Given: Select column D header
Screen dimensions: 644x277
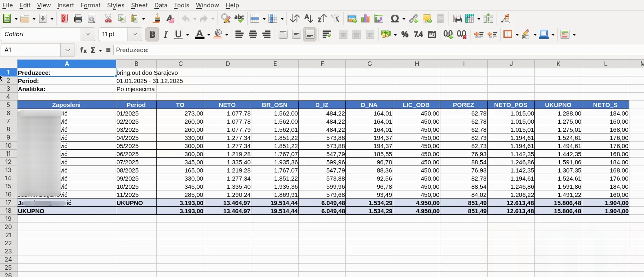Looking at the screenshot, I should 228,64.
